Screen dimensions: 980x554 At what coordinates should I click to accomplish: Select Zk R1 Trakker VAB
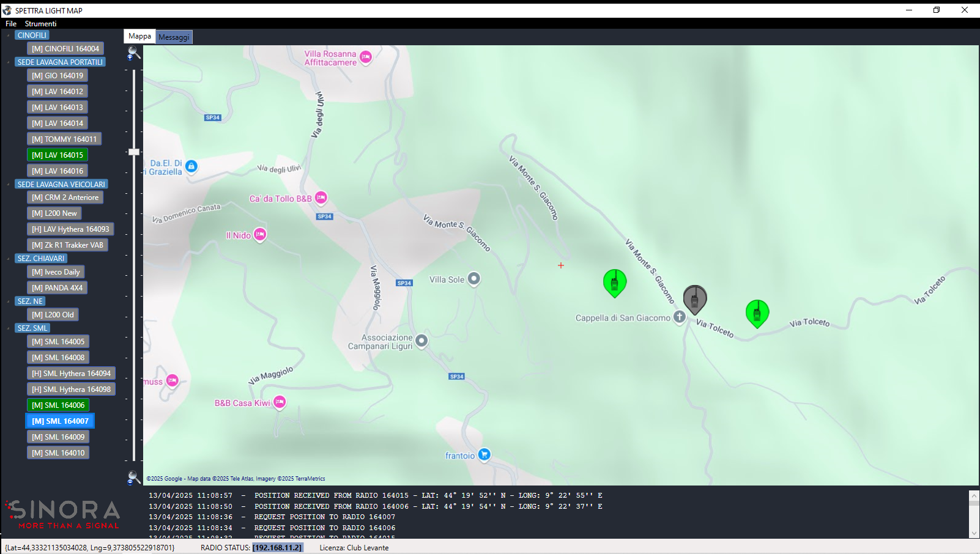click(67, 245)
